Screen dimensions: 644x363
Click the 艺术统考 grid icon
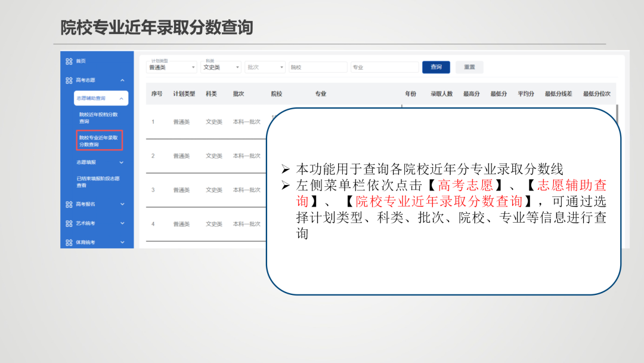(69, 224)
